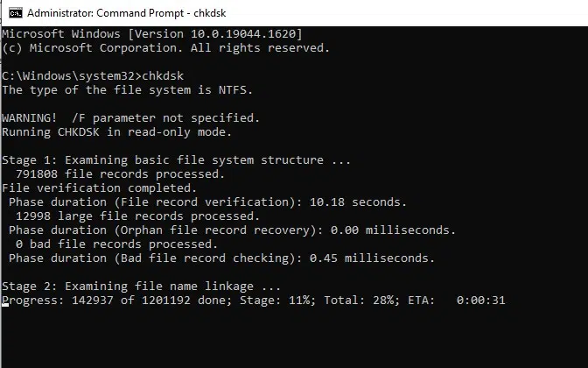
Task: Click the 12998 large file records line
Action: (x=137, y=216)
